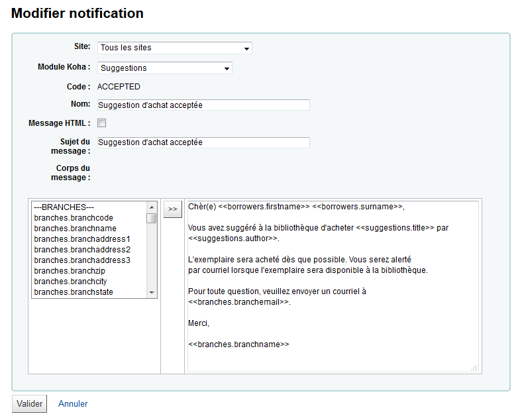The width and height of the screenshot is (518, 420).
Task: Open the Site dropdown showing Tous les sites
Action: (175, 48)
